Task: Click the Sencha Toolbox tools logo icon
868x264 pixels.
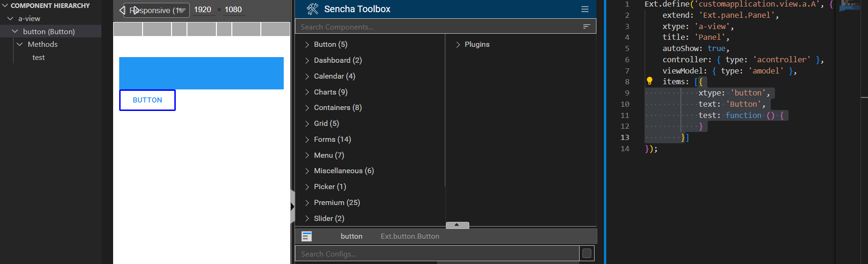Action: 312,9
